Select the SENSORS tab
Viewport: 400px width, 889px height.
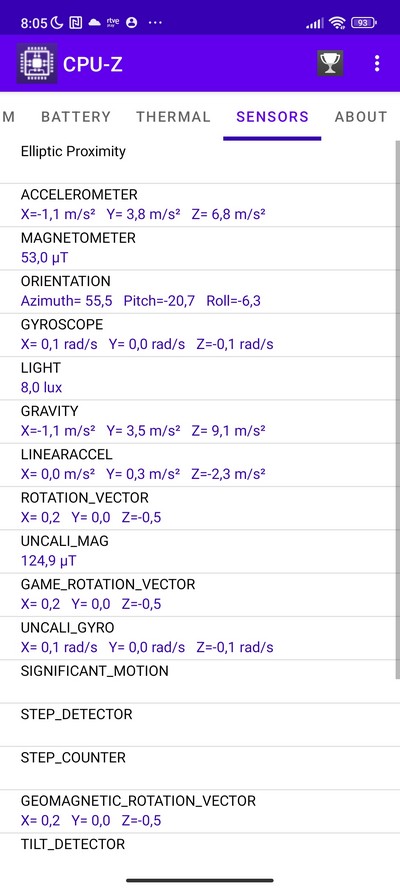(x=273, y=117)
